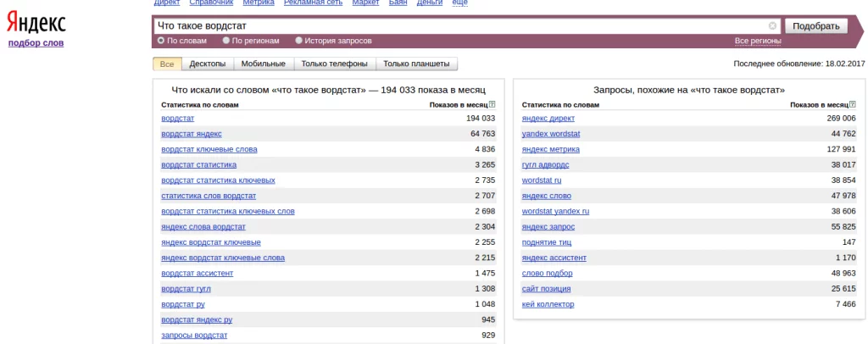Click left table header Статистика по словам
The height and width of the screenshot is (344, 868).
200,104
